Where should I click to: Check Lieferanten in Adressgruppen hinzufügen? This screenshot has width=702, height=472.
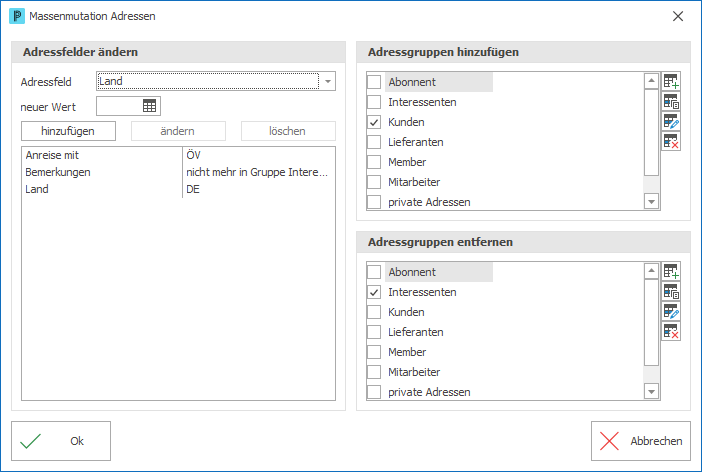[374, 142]
